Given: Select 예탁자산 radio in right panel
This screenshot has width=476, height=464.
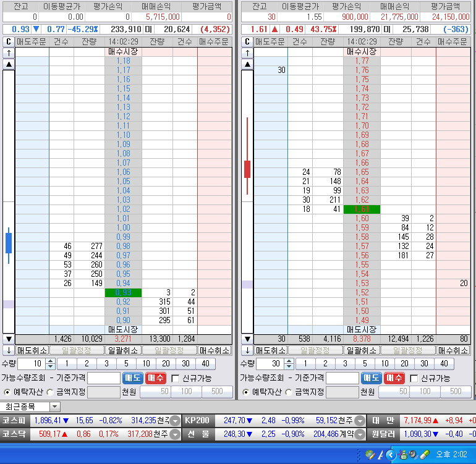Looking at the screenshot, I should pos(246,392).
